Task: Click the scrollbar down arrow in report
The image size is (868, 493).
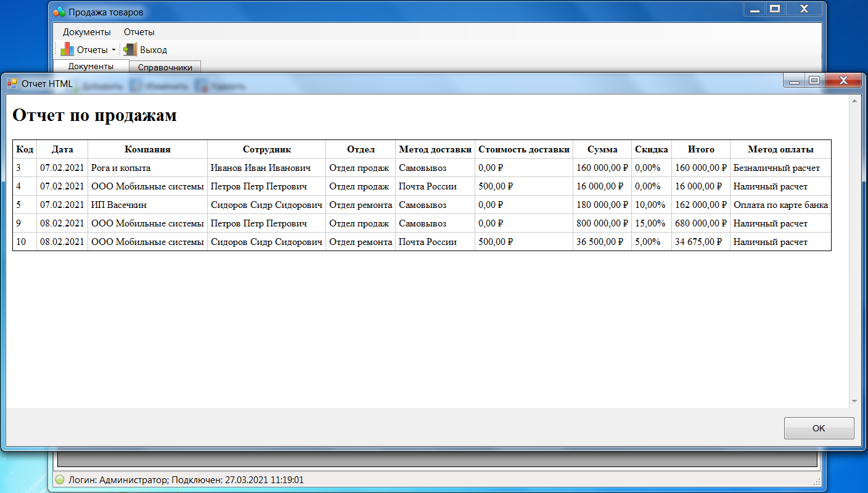Action: (x=854, y=401)
